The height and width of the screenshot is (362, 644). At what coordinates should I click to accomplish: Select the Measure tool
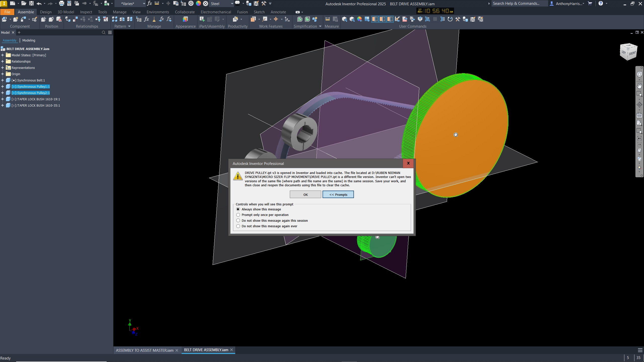(x=328, y=19)
